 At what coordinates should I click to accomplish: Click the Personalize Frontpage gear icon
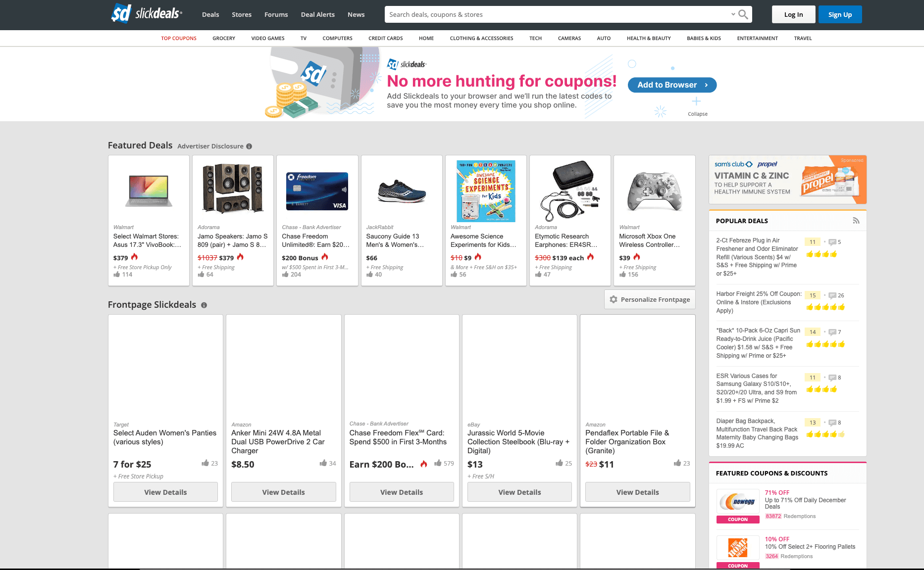click(x=614, y=299)
